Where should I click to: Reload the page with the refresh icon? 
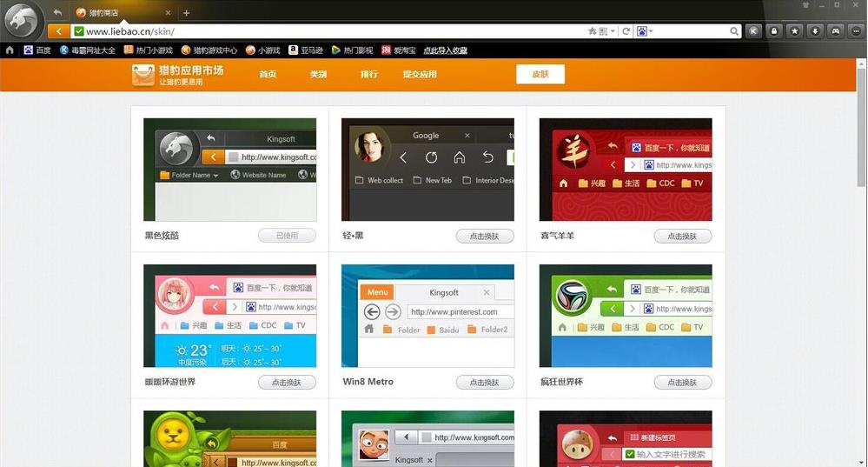626,31
